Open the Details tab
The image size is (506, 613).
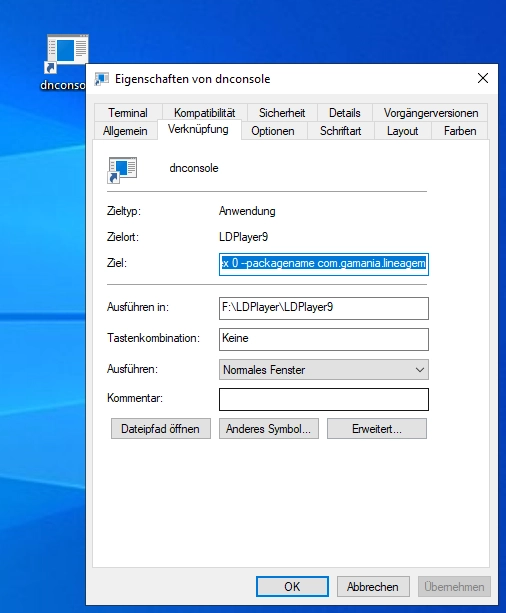point(345,113)
